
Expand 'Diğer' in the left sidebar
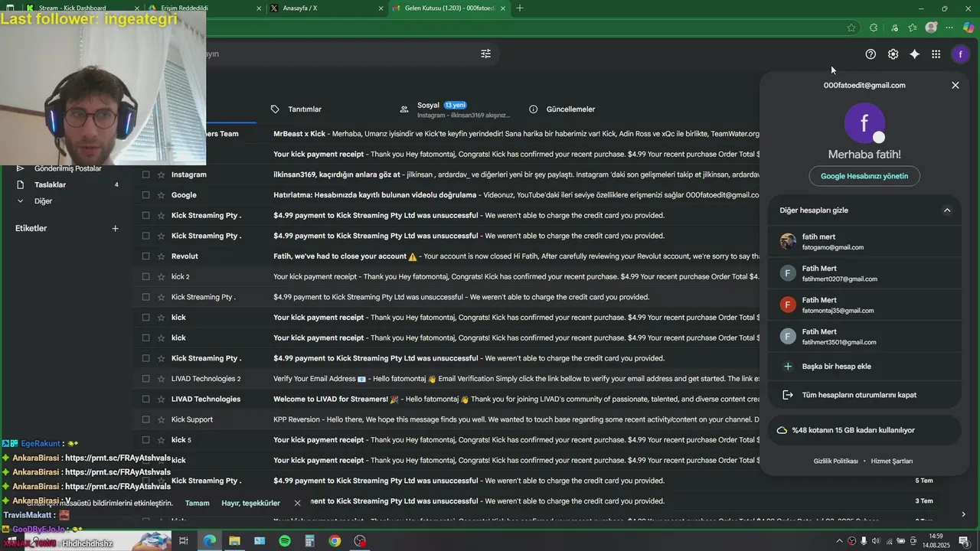pos(43,201)
